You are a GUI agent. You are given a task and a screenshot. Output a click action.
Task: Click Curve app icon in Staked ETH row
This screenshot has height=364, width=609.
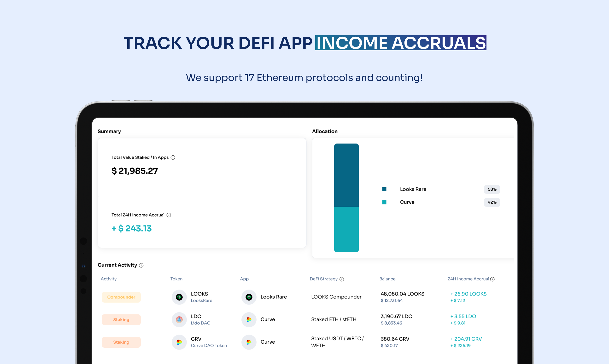[x=249, y=320]
